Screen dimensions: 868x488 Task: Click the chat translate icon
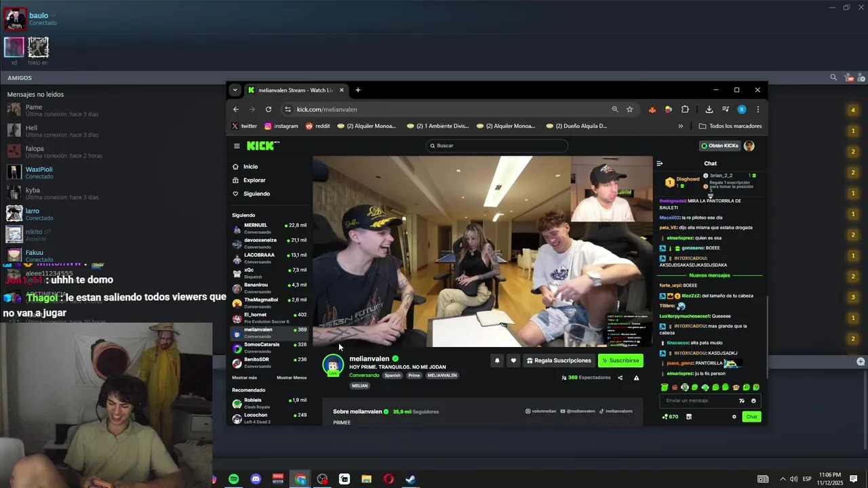click(742, 401)
